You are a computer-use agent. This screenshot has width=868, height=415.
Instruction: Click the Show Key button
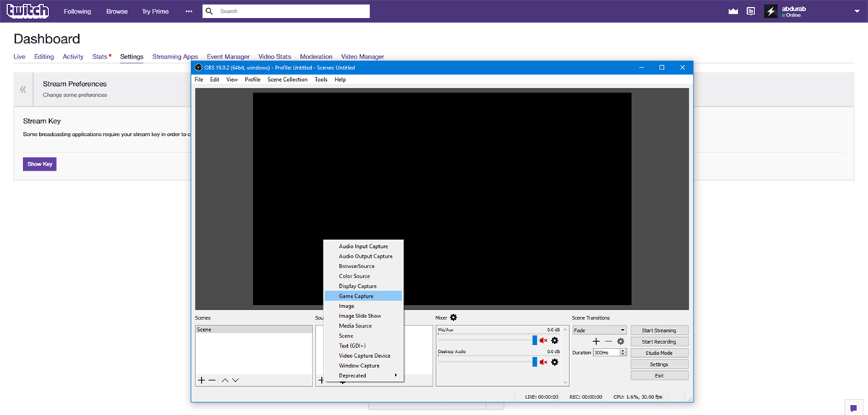[40, 164]
